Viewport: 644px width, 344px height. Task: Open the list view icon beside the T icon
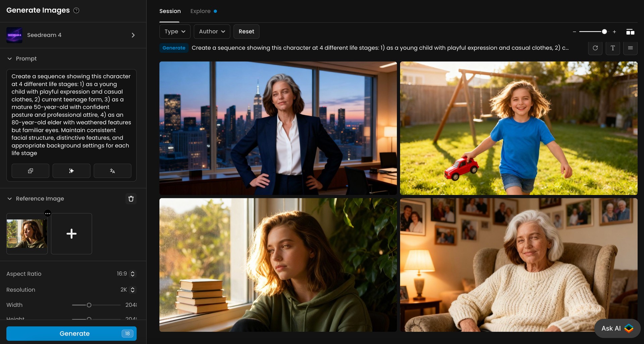point(630,48)
